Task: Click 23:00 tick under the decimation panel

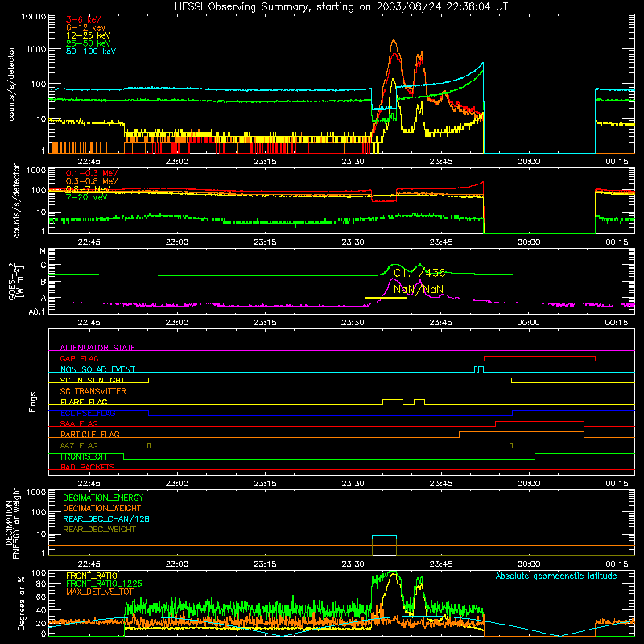Action: point(177,564)
